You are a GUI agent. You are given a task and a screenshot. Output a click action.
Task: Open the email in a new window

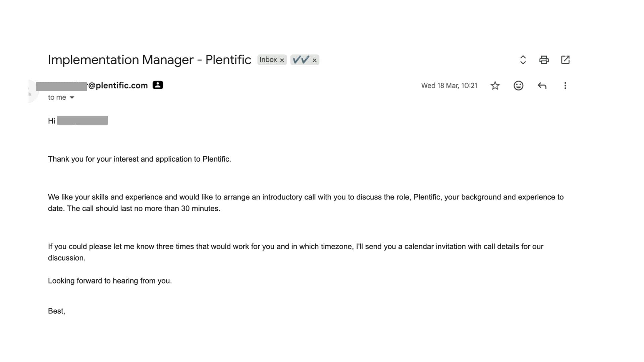tap(565, 60)
